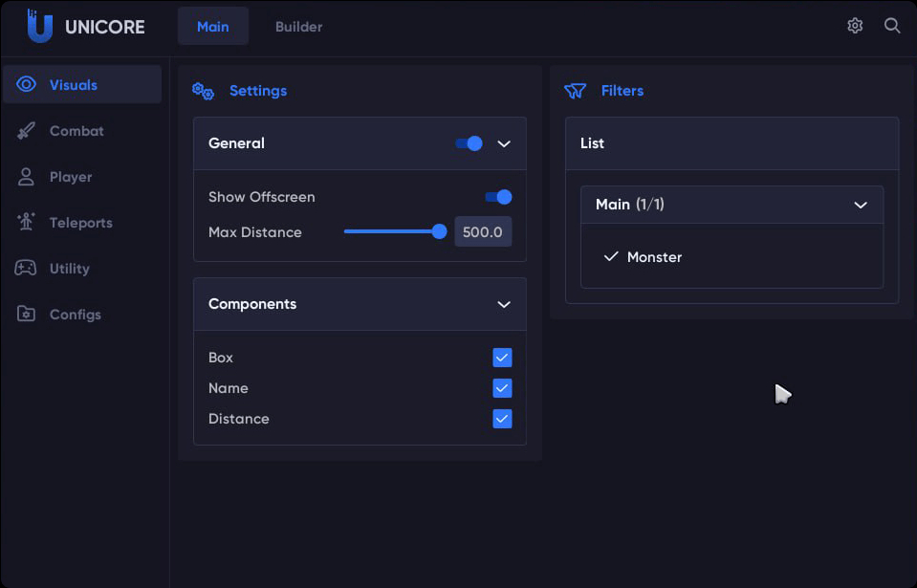The height and width of the screenshot is (588, 917).
Task: Click the Player person icon
Action: (27, 176)
